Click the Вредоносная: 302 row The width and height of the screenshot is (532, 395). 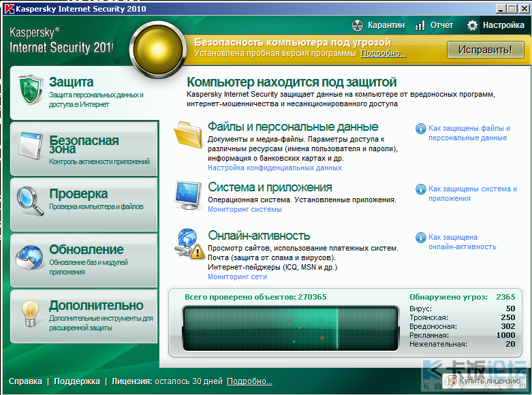[462, 326]
